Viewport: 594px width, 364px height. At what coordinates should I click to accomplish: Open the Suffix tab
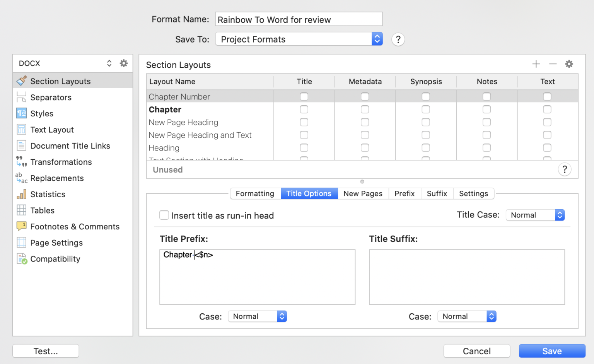437,193
